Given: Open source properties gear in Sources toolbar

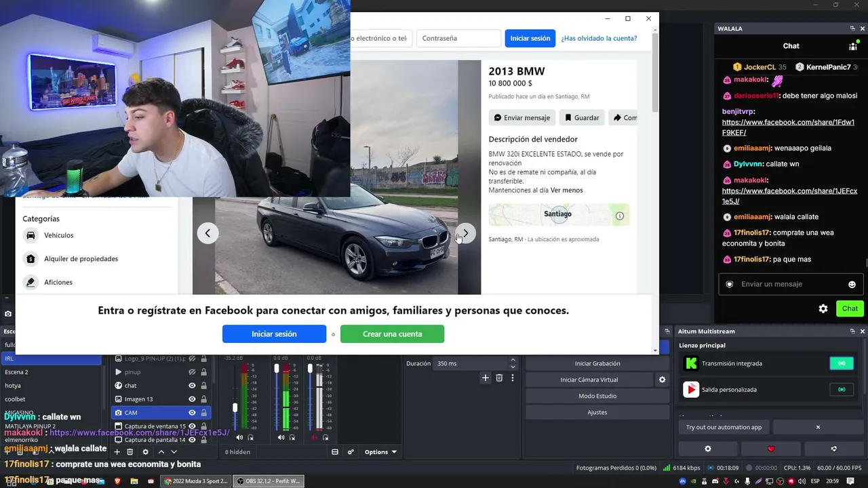Looking at the screenshot, I should pos(145,452).
